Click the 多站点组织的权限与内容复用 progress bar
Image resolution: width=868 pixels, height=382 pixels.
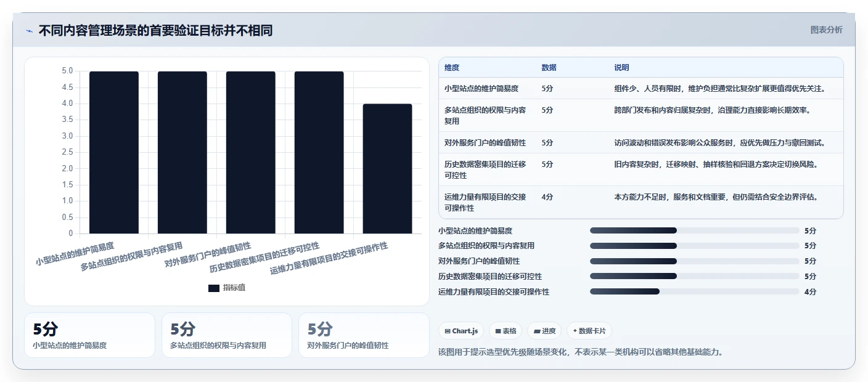(x=694, y=245)
